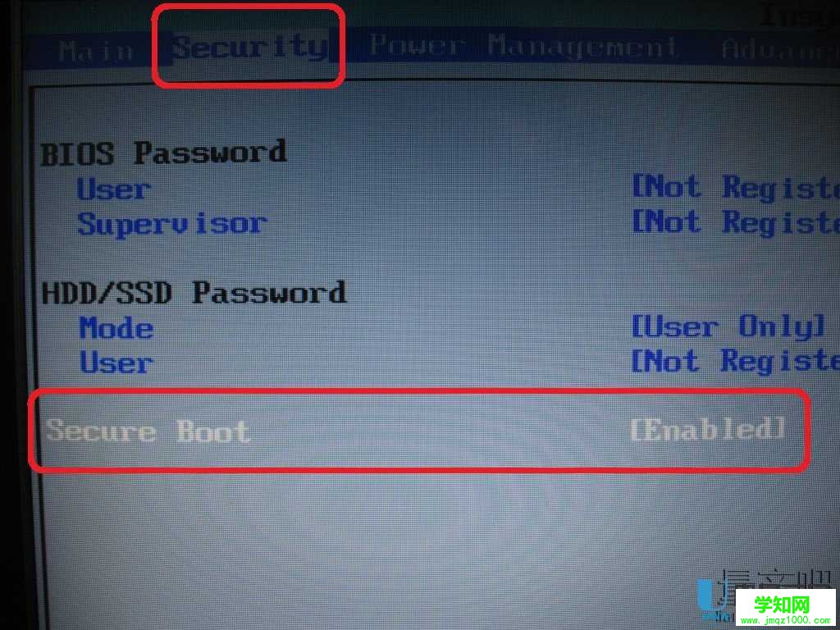The height and width of the screenshot is (630, 840).
Task: Select Mode under HDD/SSD Password
Action: [116, 328]
